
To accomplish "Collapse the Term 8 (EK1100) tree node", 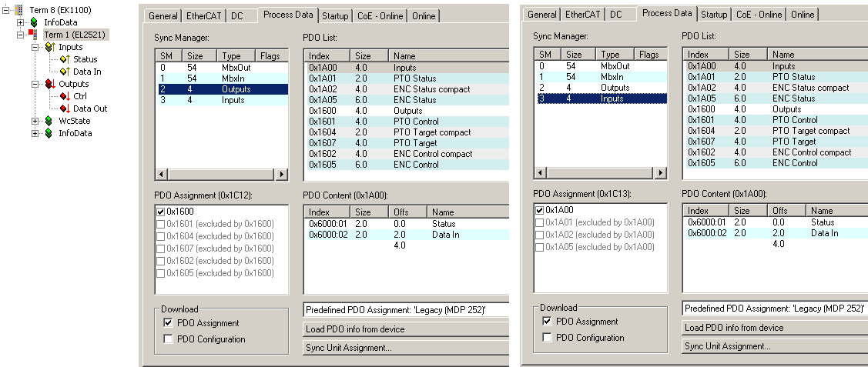I will tap(6, 10).
